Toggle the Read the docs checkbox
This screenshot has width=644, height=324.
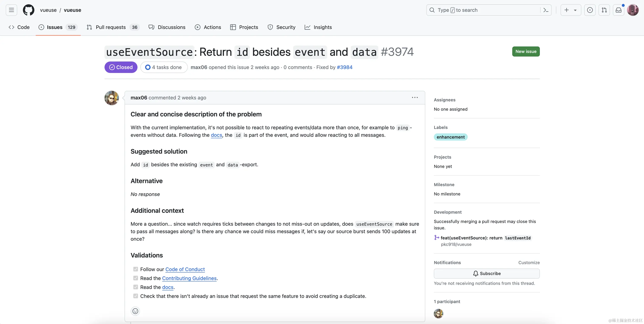[x=135, y=287]
